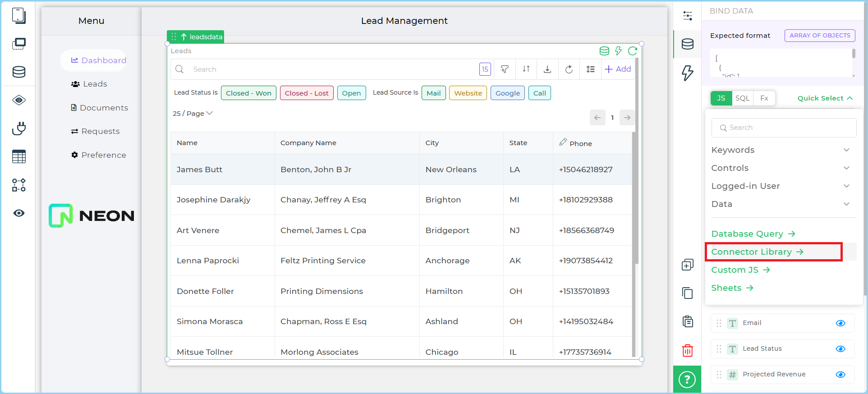The height and width of the screenshot is (394, 868).
Task: Click the sort arrows icon in table toolbar
Action: [526, 69]
